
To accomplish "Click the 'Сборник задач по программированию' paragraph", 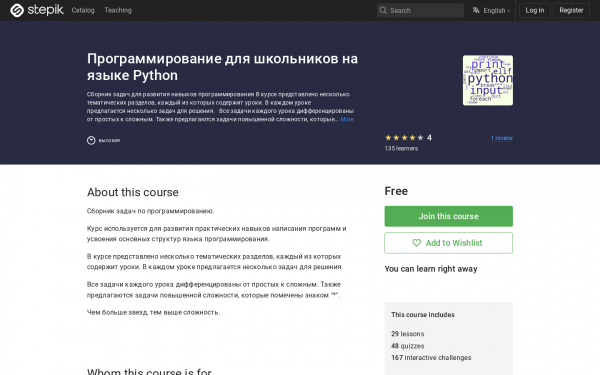I will coord(150,211).
